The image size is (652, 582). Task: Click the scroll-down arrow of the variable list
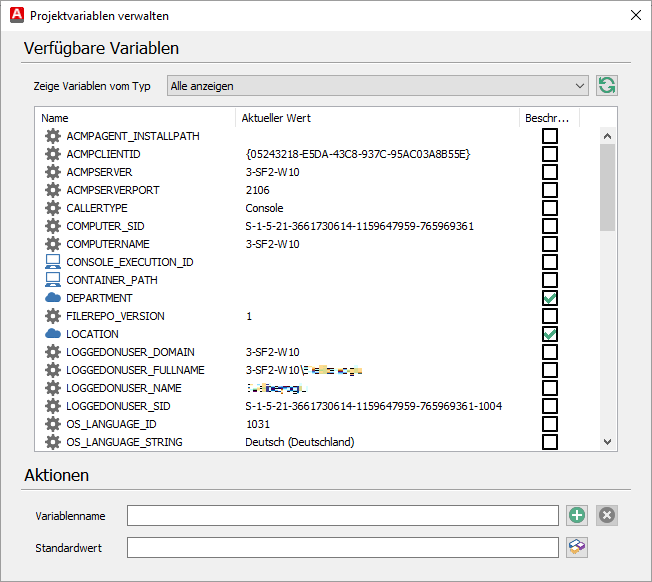coord(608,442)
